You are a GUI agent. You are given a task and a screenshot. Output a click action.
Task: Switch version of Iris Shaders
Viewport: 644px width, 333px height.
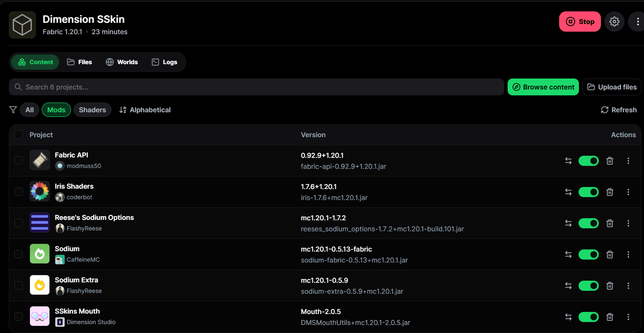point(568,192)
